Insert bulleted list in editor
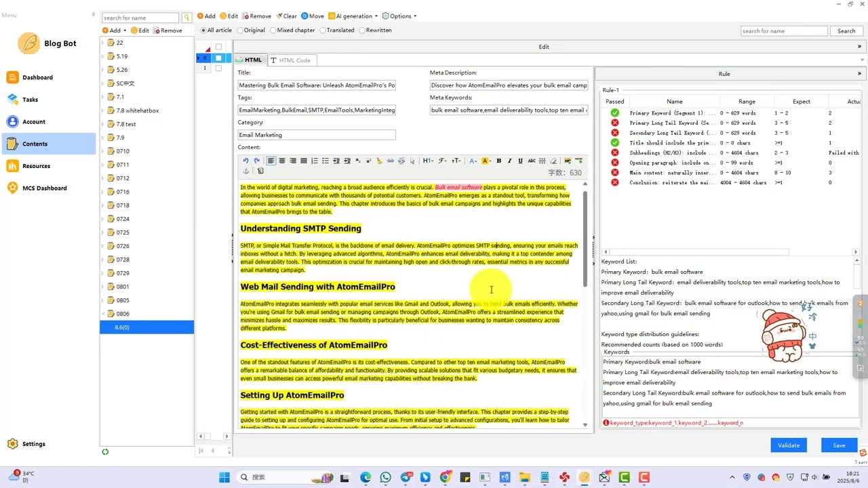 pos(325,161)
